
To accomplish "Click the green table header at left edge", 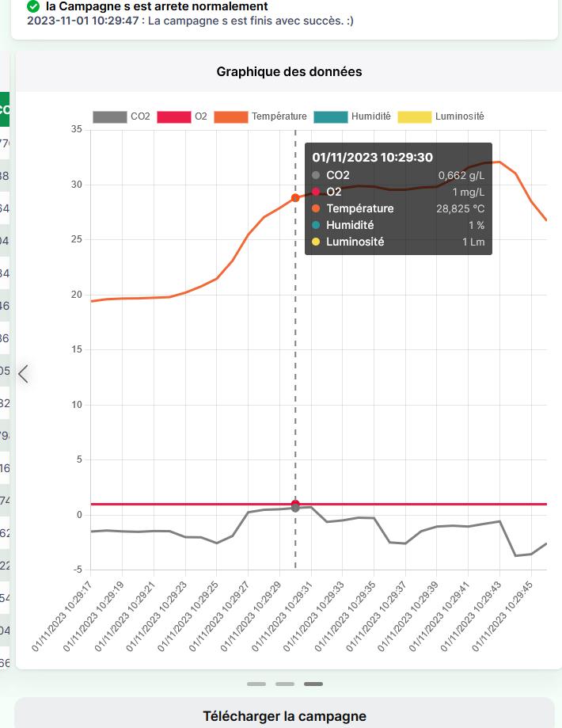I will pos(5,109).
